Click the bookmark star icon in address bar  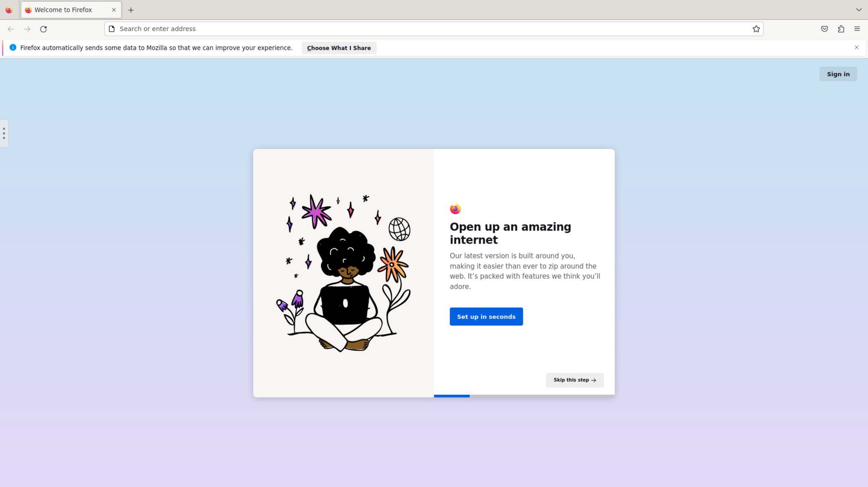click(756, 29)
